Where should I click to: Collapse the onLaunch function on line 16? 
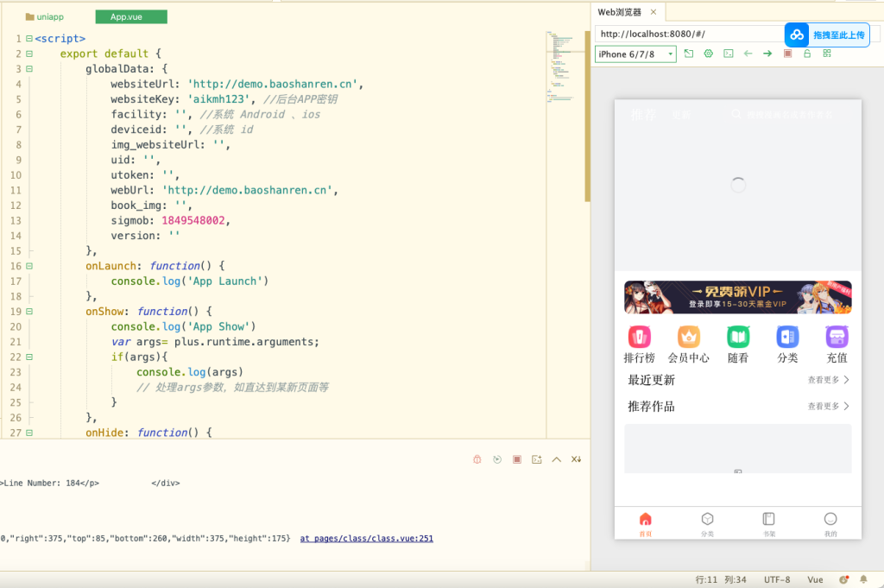click(x=29, y=266)
